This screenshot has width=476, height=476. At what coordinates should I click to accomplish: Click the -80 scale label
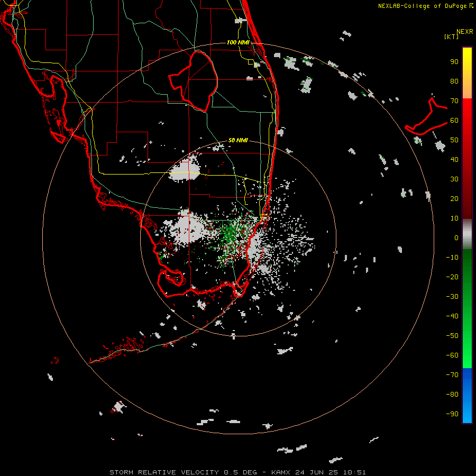click(x=452, y=395)
